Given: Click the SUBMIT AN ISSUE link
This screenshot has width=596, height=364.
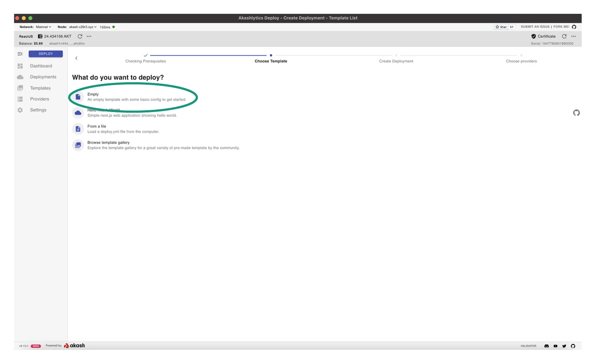Looking at the screenshot, I should tap(535, 27).
